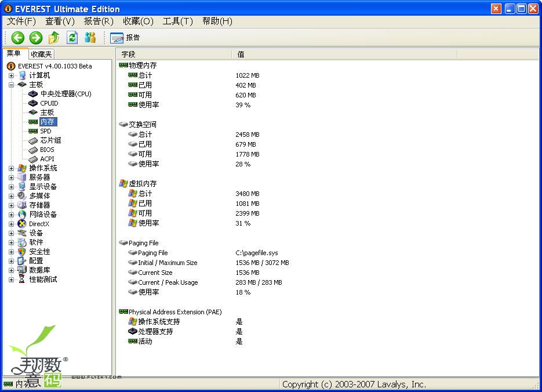
Task: Expand the 多媒体 tree node
Action: [12, 196]
